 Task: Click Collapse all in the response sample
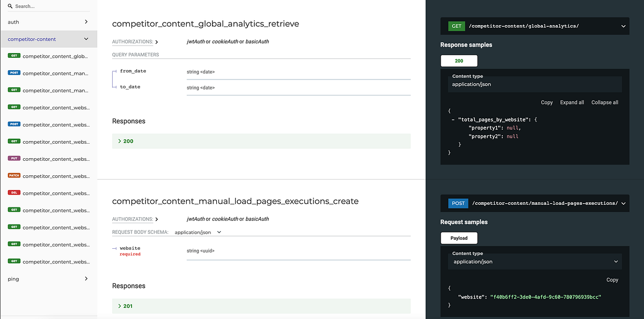pyautogui.click(x=604, y=102)
